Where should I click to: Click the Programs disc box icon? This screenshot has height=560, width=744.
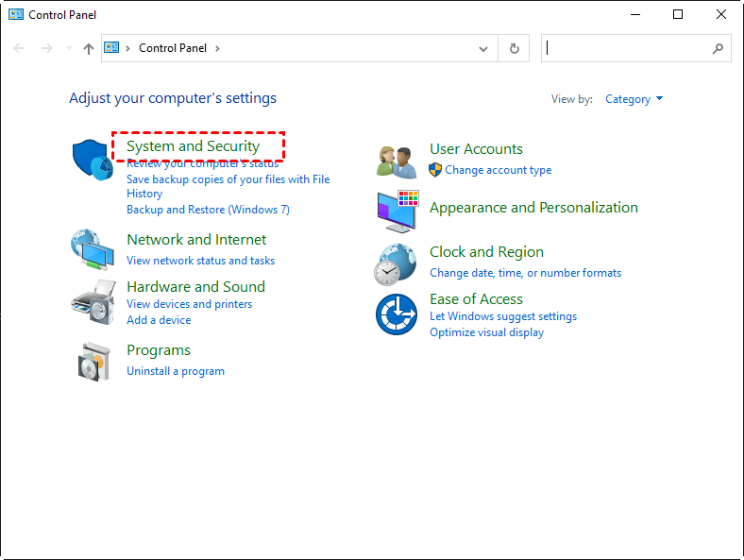pyautogui.click(x=93, y=360)
